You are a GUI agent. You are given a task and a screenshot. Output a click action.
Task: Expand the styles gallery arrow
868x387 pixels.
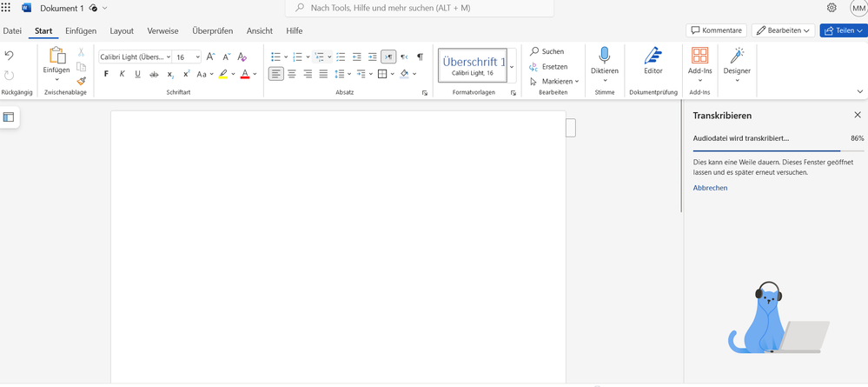coord(512,66)
